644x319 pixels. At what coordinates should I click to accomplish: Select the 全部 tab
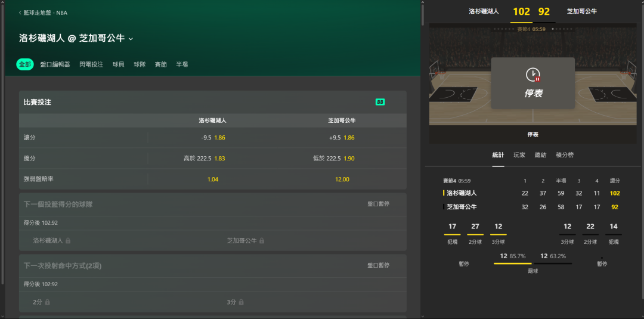tap(25, 64)
